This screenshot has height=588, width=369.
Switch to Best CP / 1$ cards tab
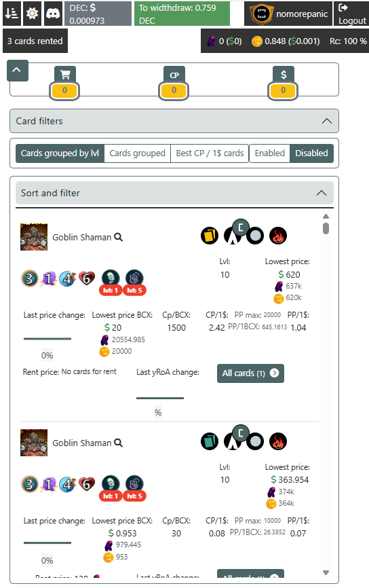pos(210,153)
